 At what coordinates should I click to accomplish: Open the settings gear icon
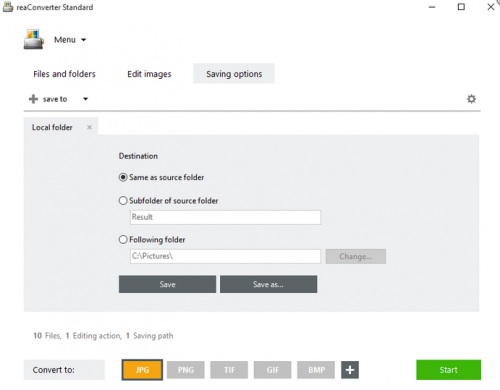click(x=471, y=99)
